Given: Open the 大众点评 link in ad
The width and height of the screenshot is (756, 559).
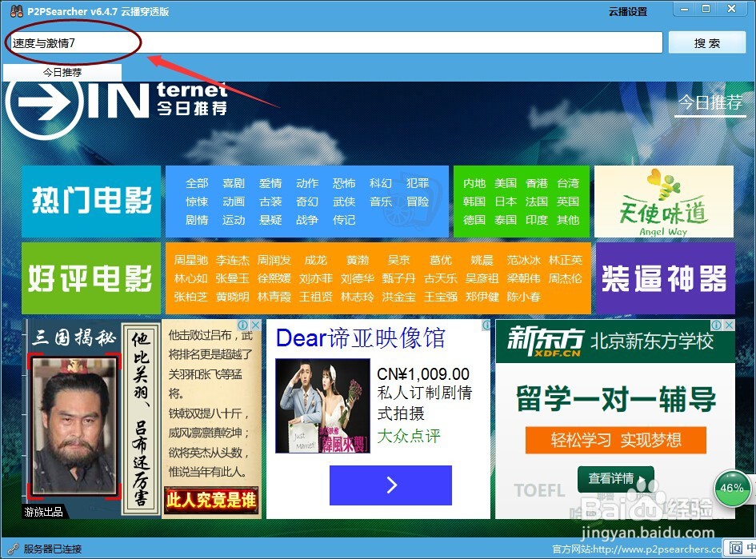Looking at the screenshot, I should coord(409,436).
